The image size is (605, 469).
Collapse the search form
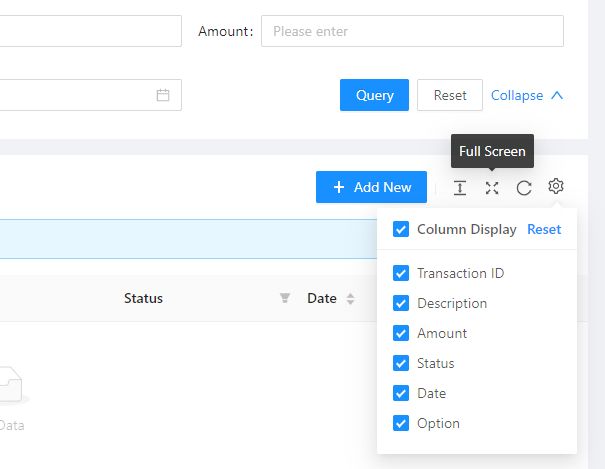527,95
